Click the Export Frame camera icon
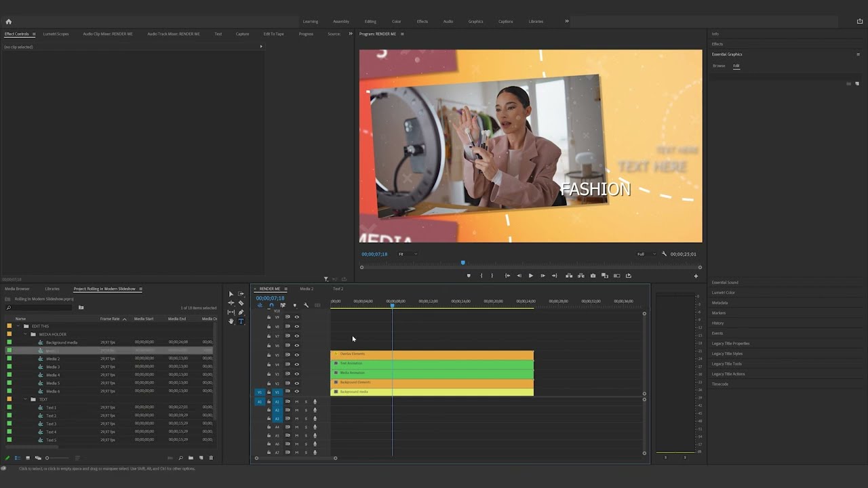 coord(593,276)
